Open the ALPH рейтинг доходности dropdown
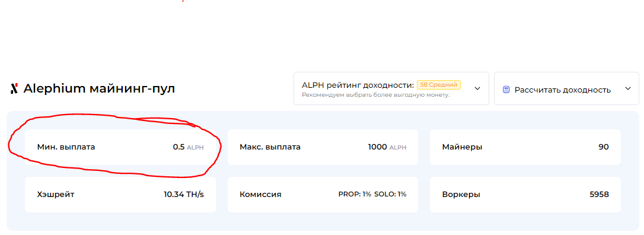The image size is (644, 235). click(x=391, y=88)
